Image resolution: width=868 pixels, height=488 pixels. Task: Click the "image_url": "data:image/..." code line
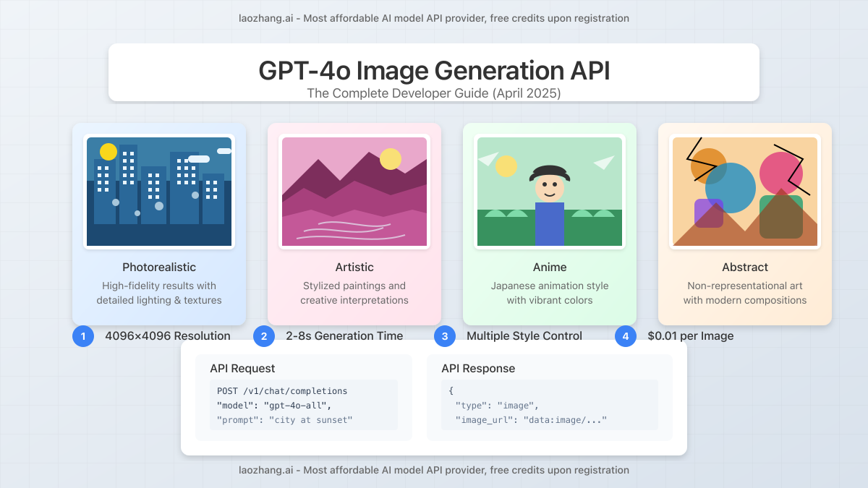coord(531,419)
